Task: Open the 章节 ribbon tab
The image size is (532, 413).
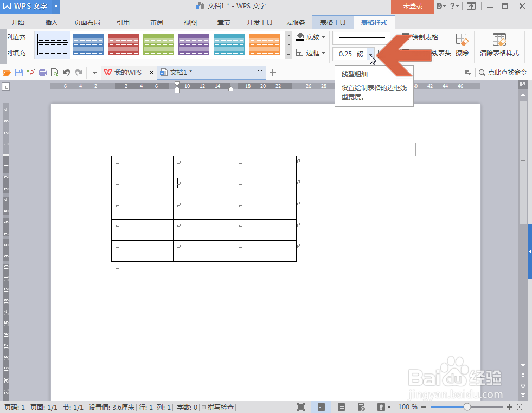Action: pos(223,22)
